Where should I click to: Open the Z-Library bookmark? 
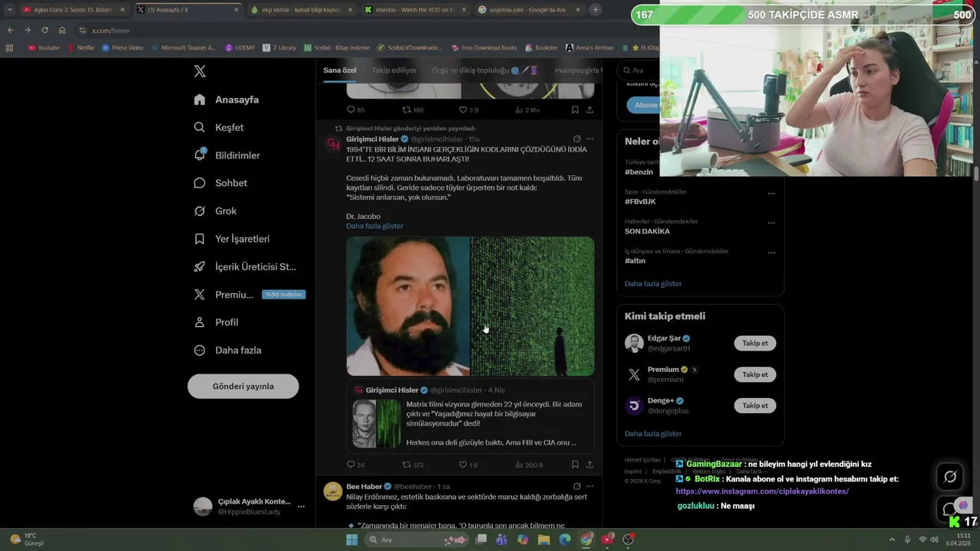pyautogui.click(x=279, y=47)
